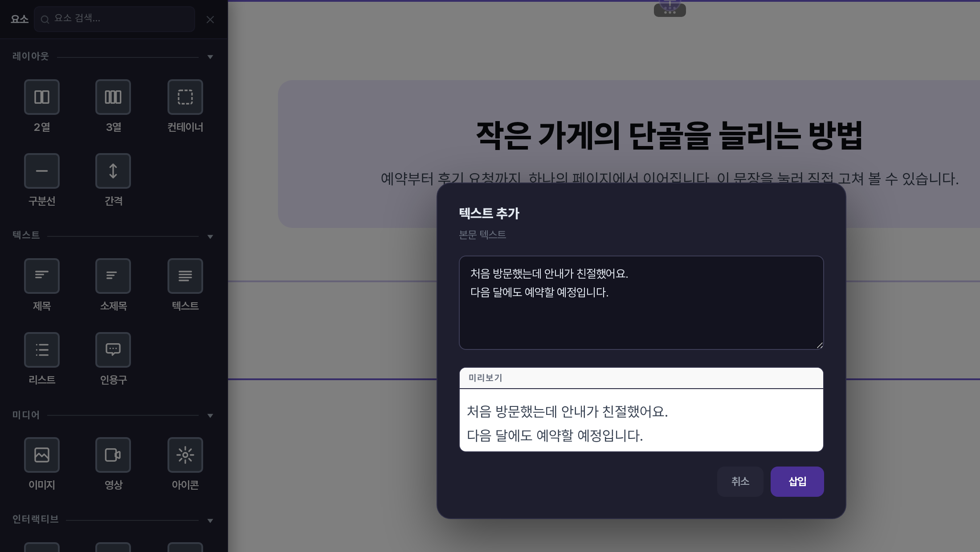Collapse the 미디어 section
Viewport: 980px width, 552px height.
tap(210, 416)
